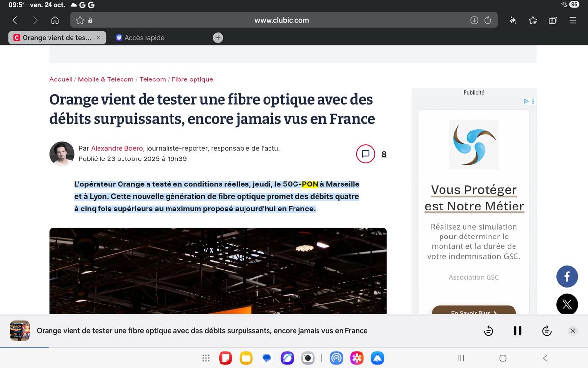Open article comments bubble icon
The width and height of the screenshot is (588, 368).
click(x=365, y=154)
